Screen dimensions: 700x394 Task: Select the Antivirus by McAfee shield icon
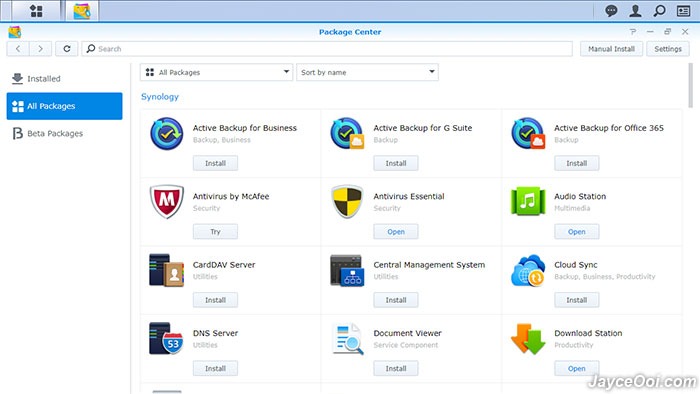coord(167,201)
